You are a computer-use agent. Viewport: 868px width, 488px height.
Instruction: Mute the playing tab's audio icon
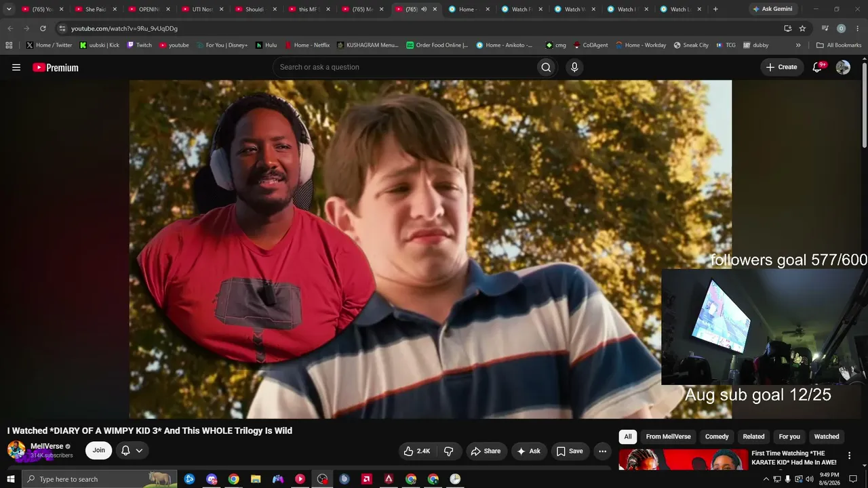tap(424, 9)
